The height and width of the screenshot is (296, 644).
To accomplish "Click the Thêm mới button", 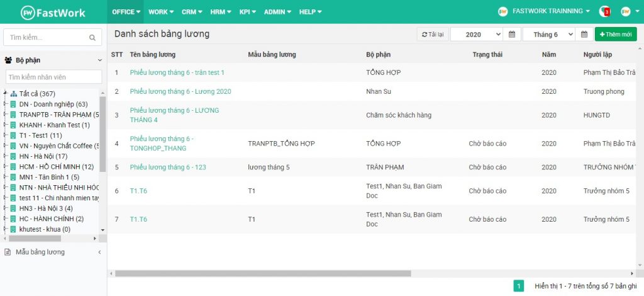I will [616, 35].
